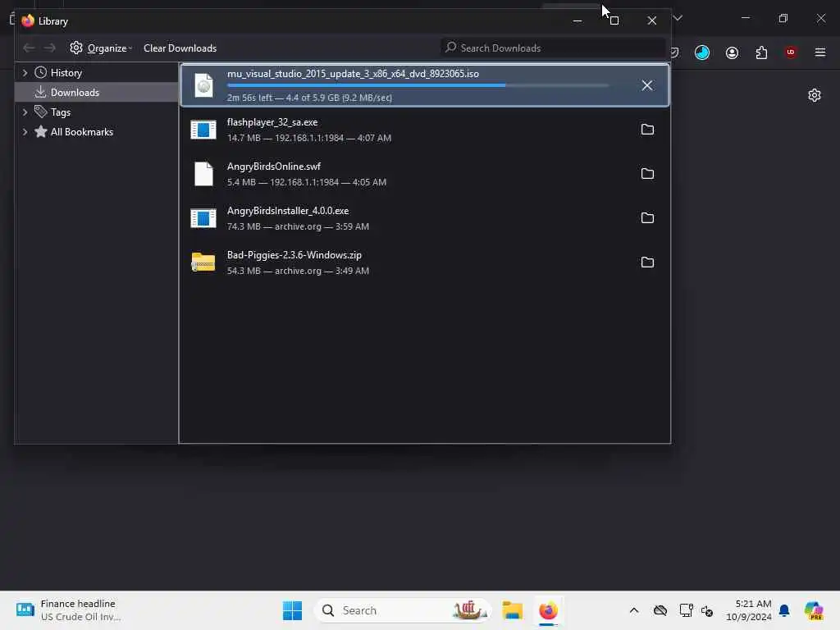
Task: Open containing folder for AngryBirdsInstaller_4.0.0.exe
Action: 647,218
